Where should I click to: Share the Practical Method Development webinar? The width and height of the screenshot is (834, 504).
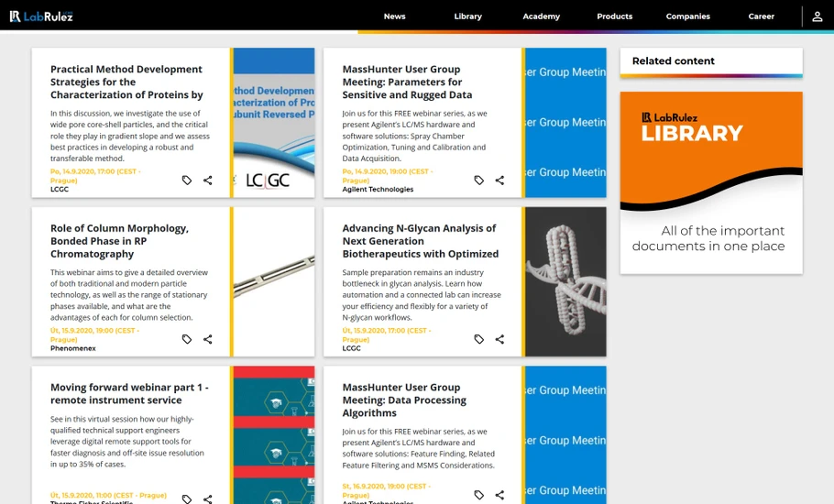pos(207,181)
